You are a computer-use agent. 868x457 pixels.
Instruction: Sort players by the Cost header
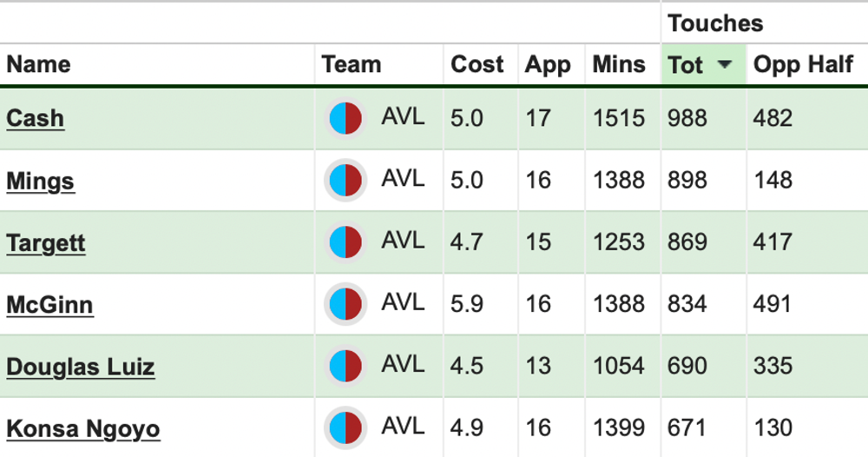click(477, 65)
